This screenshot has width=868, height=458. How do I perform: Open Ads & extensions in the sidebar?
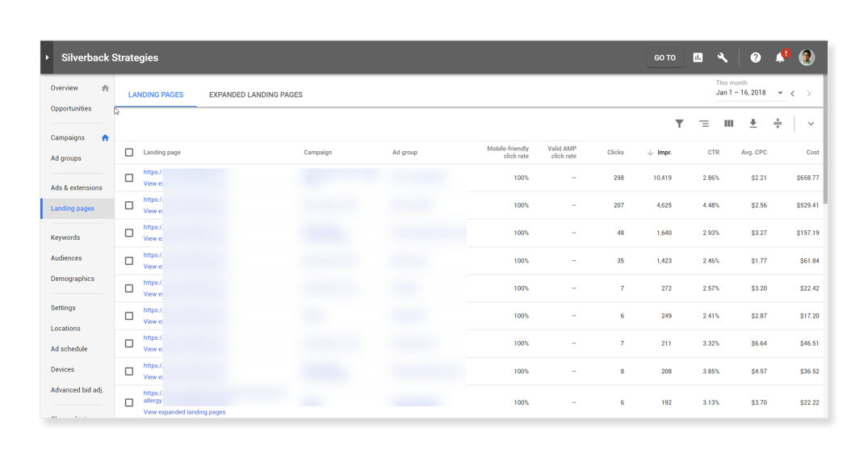tap(77, 187)
